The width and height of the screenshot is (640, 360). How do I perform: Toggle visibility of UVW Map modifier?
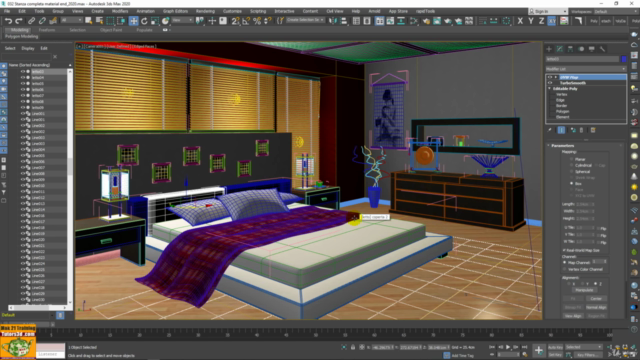(x=550, y=77)
